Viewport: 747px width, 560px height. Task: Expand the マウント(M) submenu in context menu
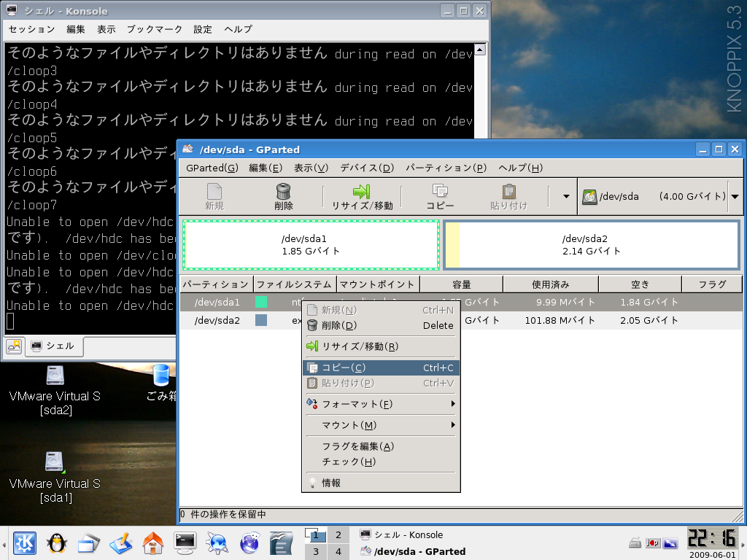click(x=381, y=425)
